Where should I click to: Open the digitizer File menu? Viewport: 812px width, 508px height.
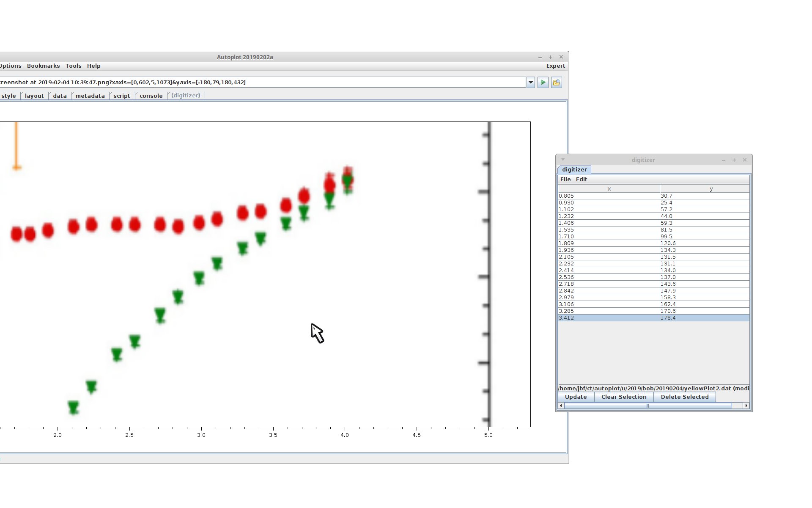(565, 179)
